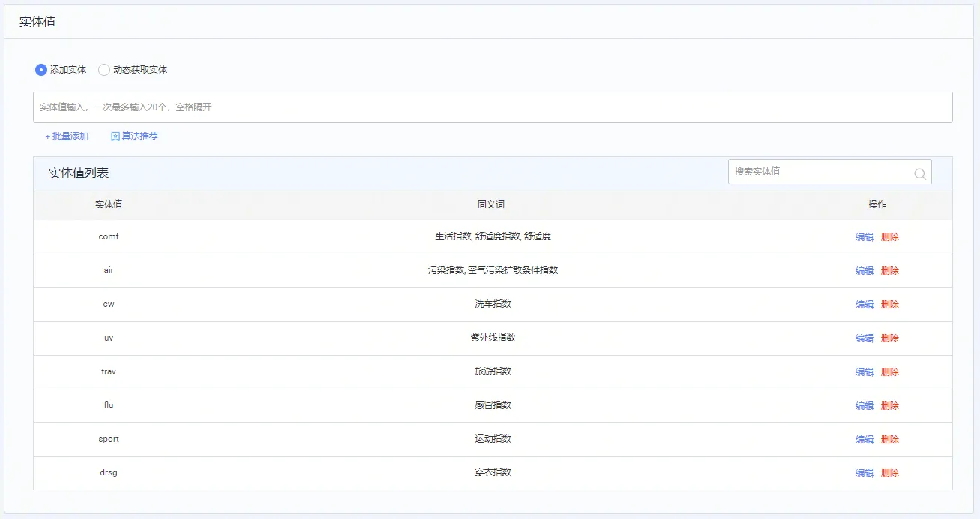Edit the air entity row
Screen dimensions: 980x519
coord(864,271)
